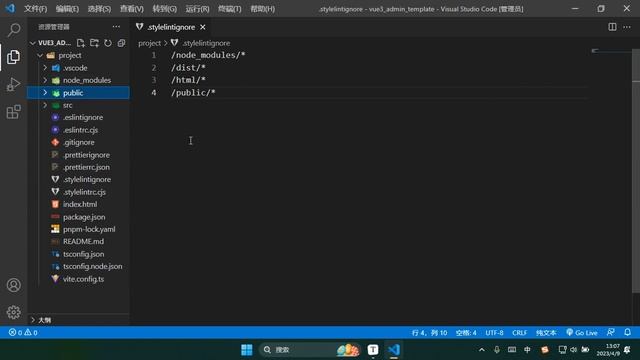Click the feedback icon in status bar

click(611, 333)
